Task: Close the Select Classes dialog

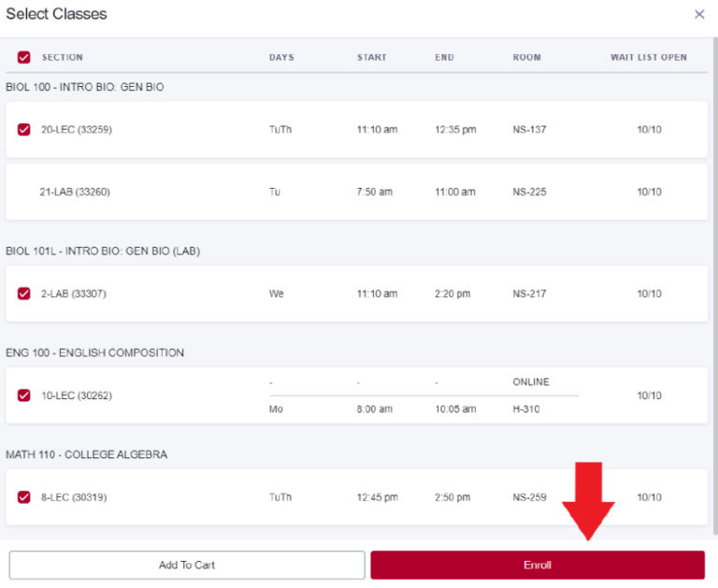Action: coord(699,14)
